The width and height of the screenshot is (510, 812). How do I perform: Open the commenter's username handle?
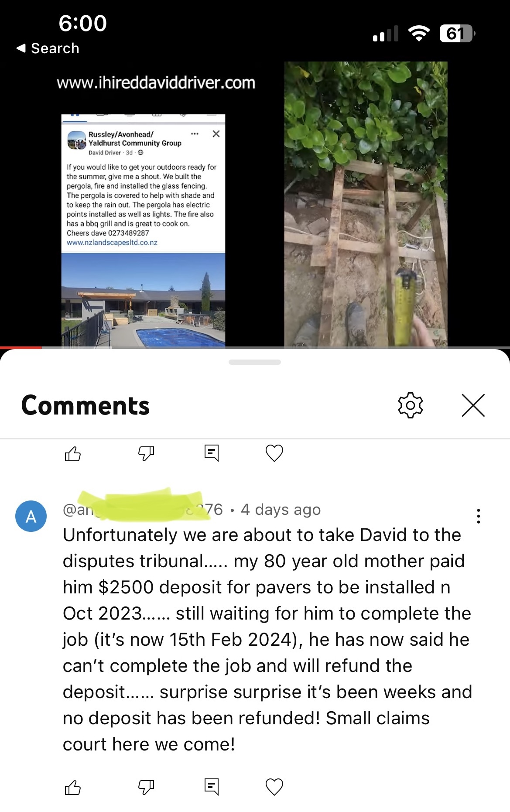(x=143, y=509)
